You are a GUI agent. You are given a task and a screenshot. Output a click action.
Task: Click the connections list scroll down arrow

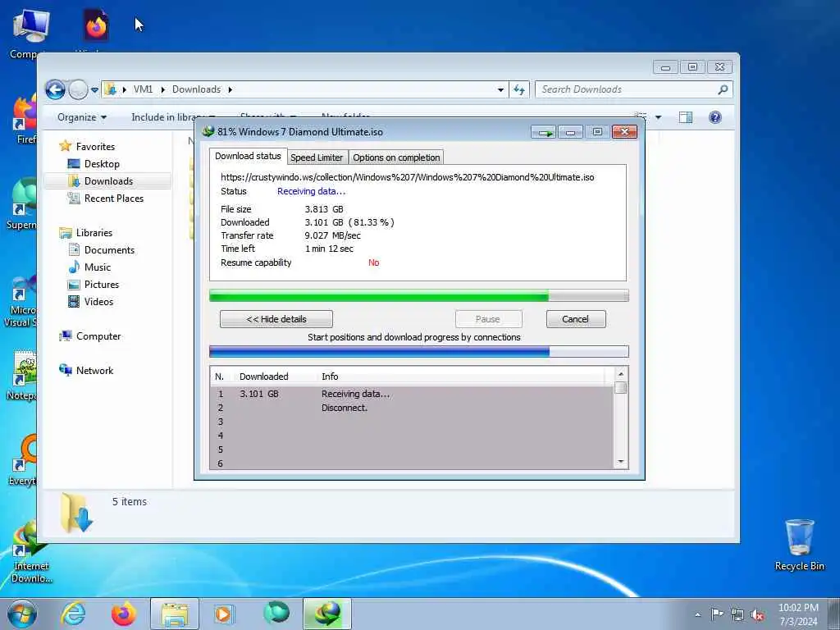click(x=621, y=462)
